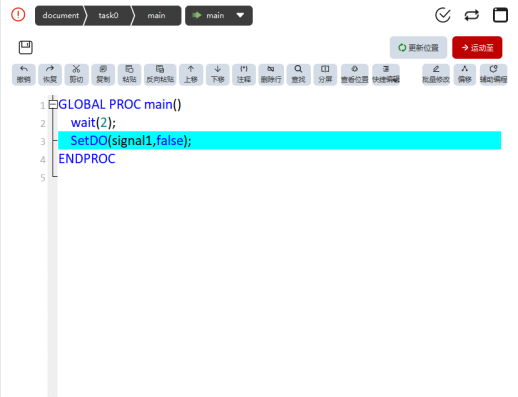Click the redo (恢复) toolbar icon
The width and height of the screenshot is (518, 397).
pos(50,74)
